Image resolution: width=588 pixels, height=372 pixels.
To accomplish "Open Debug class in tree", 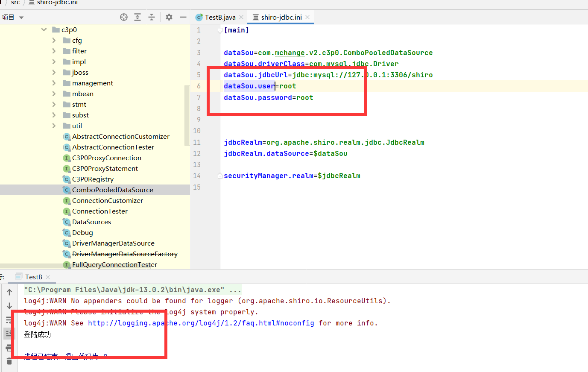I will [82, 232].
